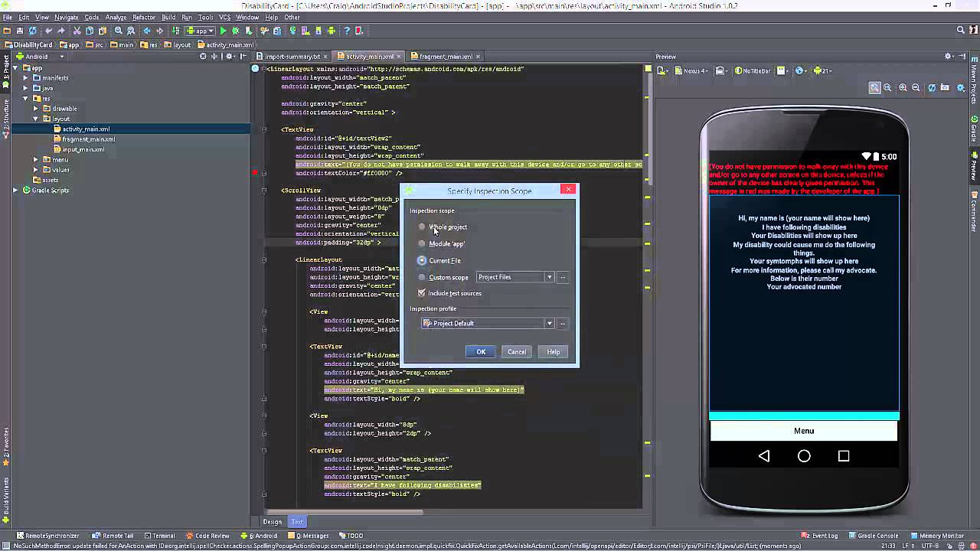Select input_main.xml in project tree
The width and height of the screenshot is (980, 551).
pos(83,149)
